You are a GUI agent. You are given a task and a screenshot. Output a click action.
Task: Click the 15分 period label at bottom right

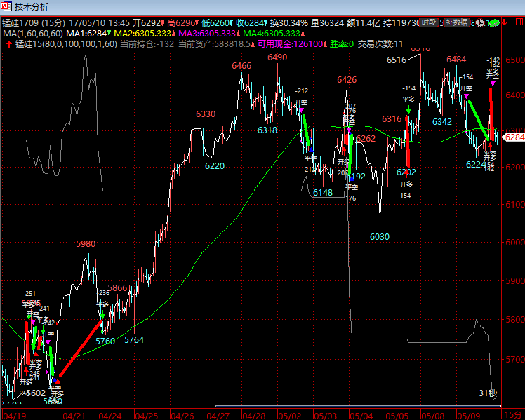click(512, 416)
